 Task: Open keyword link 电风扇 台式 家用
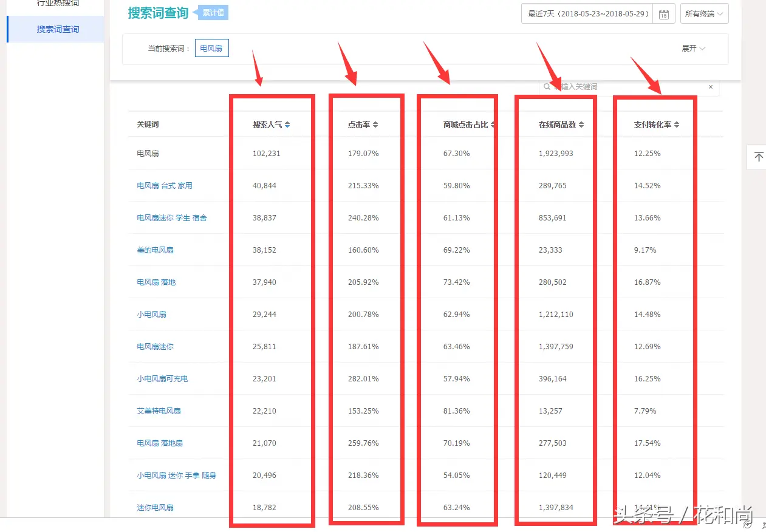point(165,186)
